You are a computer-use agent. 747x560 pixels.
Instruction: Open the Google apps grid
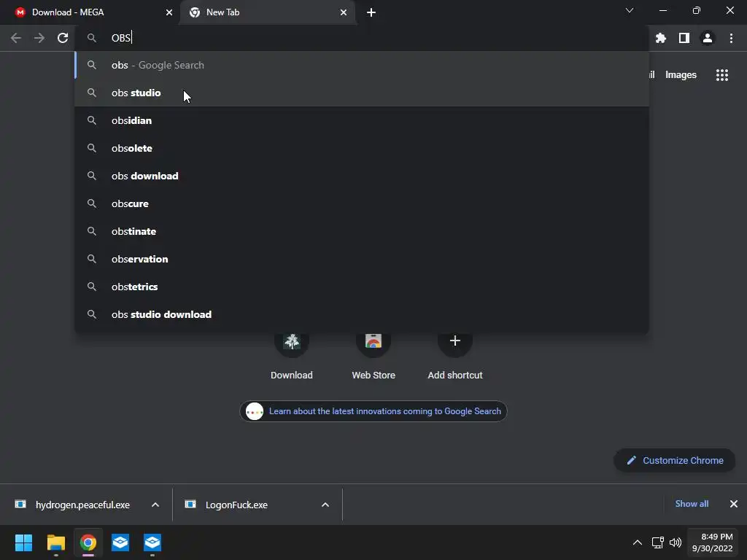(722, 75)
